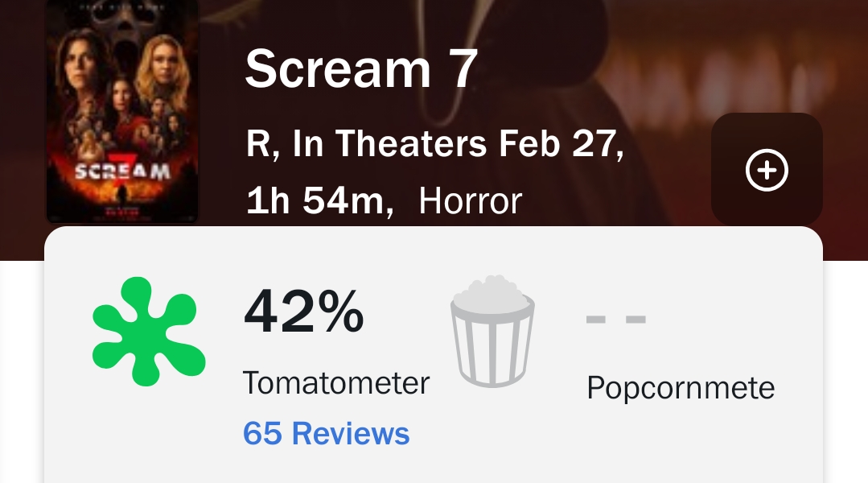
Task: Select the Popcornmeter label
Action: [x=680, y=387]
